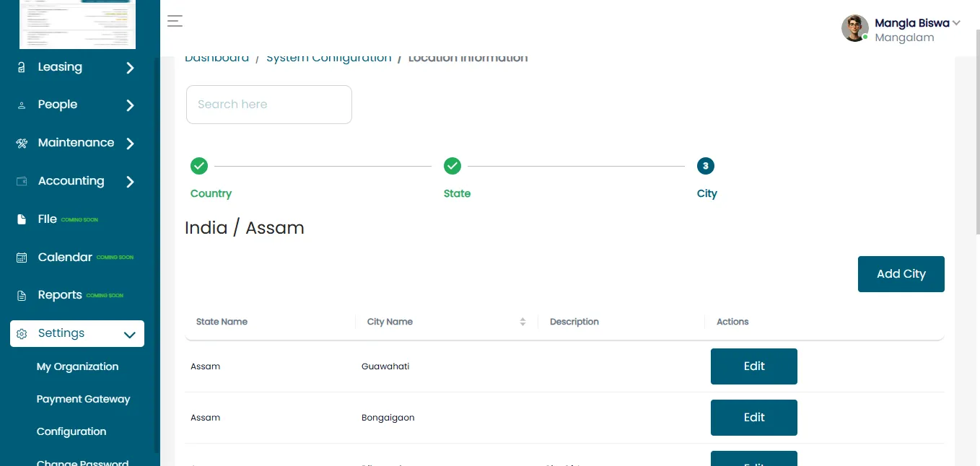Click the Bongaigaon city name cell
The image size is (980, 466).
pos(388,418)
